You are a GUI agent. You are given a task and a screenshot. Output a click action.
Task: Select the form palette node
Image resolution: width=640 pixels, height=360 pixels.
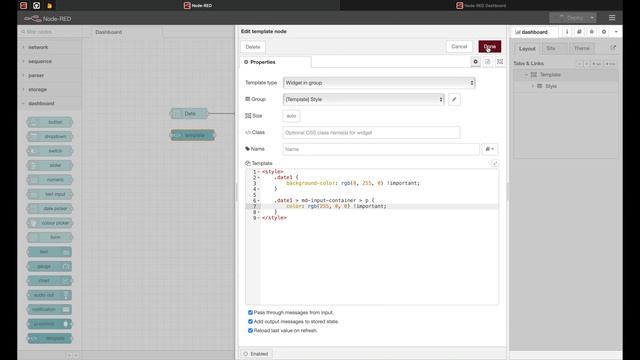(50, 237)
